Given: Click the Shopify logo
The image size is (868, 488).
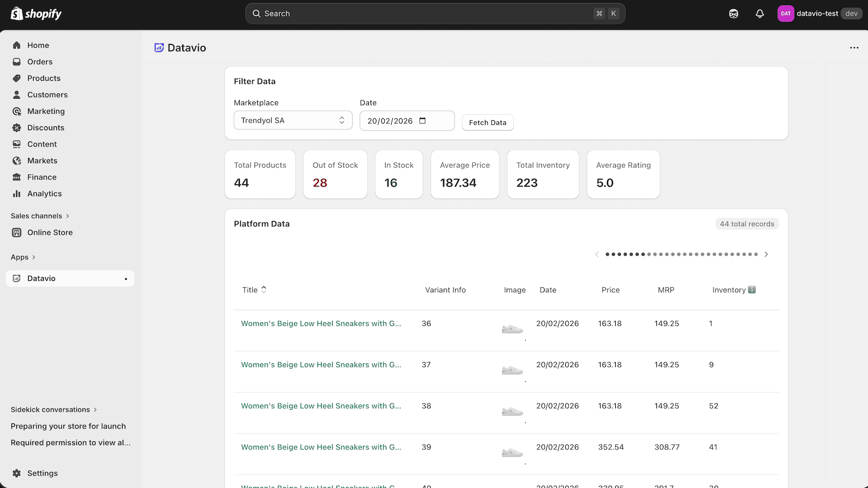Looking at the screenshot, I should point(36,14).
